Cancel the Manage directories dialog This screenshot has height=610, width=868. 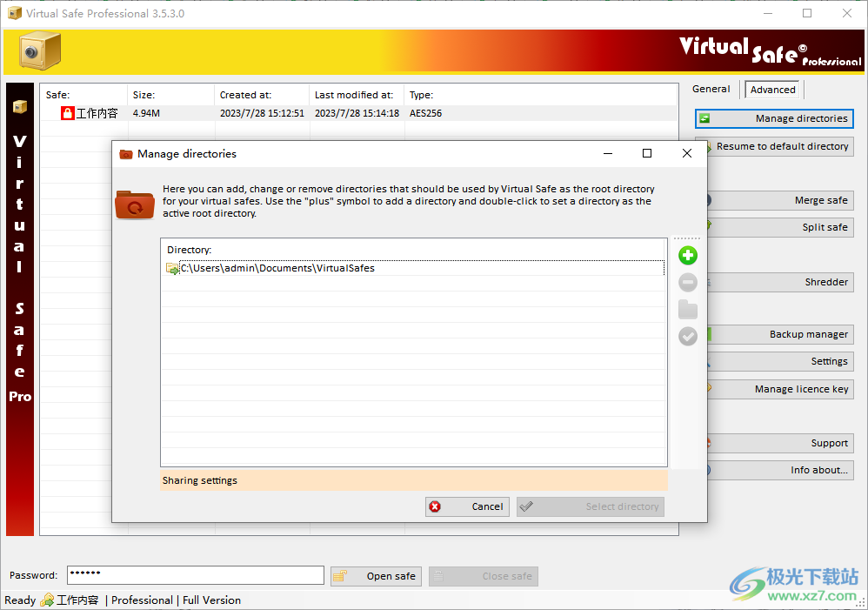tap(467, 506)
